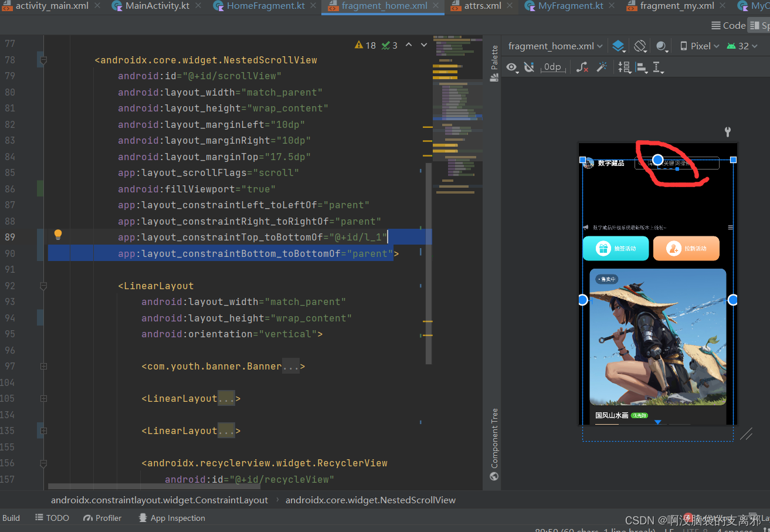Click the Align constraints toolbar icon

click(x=642, y=67)
